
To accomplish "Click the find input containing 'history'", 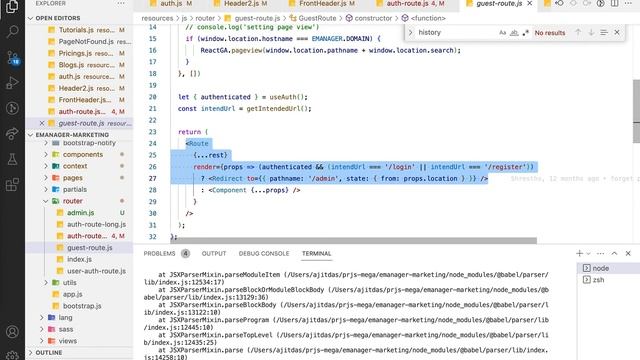I will pos(455,32).
